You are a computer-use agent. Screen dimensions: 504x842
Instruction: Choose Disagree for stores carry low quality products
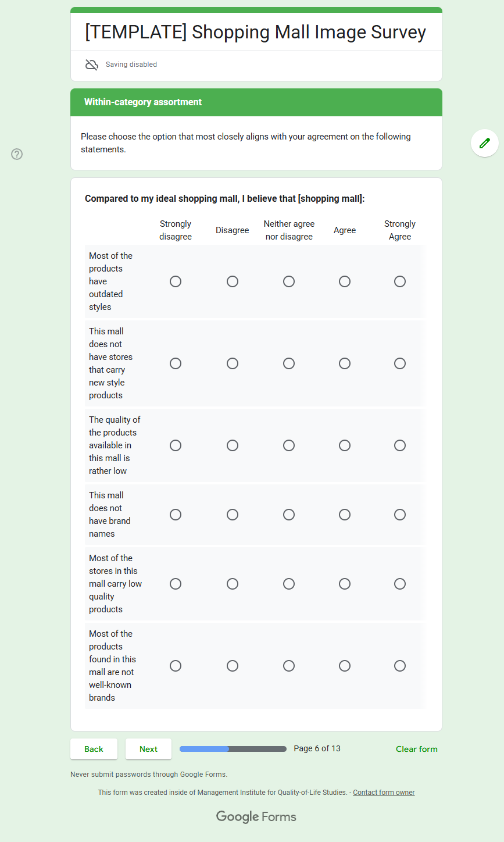[233, 584]
